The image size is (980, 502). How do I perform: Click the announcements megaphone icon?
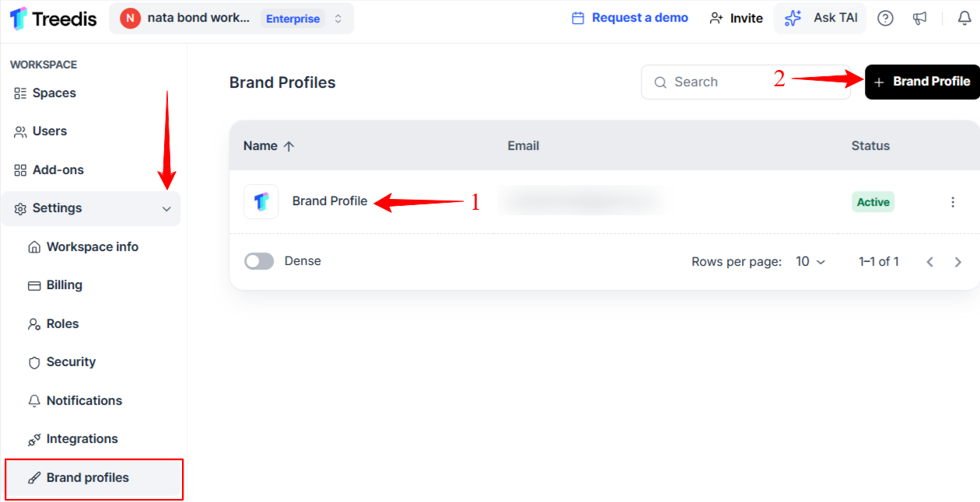920,18
